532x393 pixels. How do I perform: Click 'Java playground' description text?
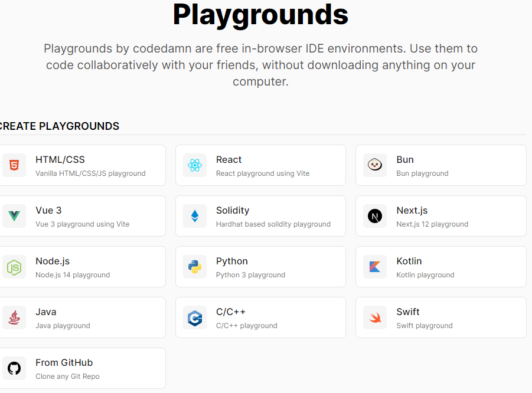pyautogui.click(x=63, y=326)
